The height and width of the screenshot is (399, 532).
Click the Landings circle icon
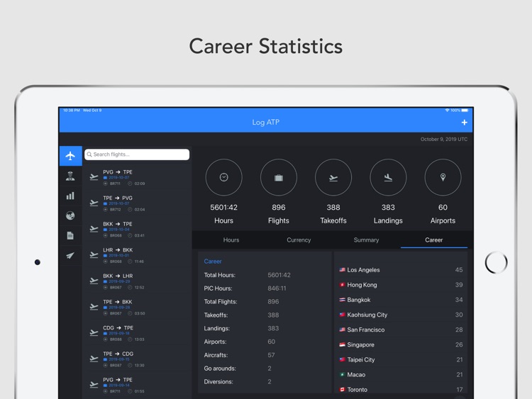pyautogui.click(x=388, y=177)
